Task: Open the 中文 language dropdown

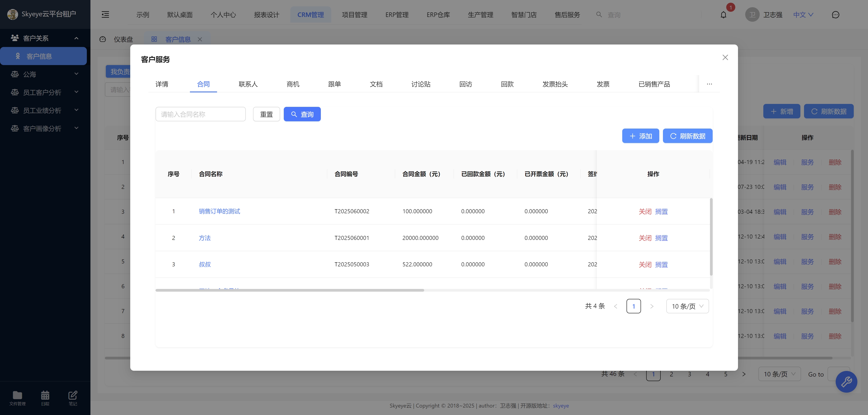Action: click(803, 14)
